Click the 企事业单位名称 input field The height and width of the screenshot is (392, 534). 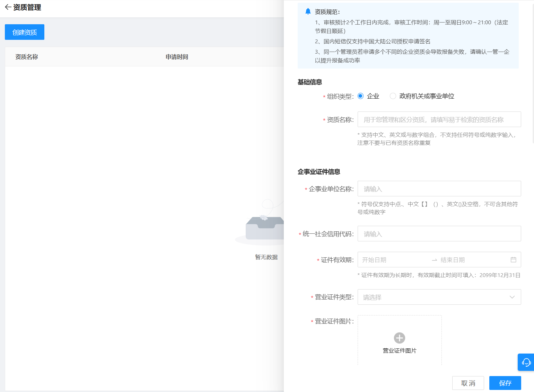[x=439, y=189]
